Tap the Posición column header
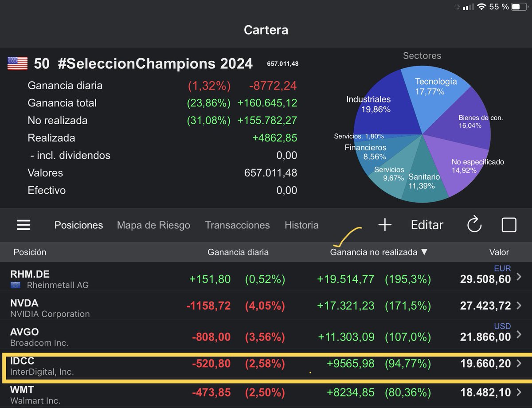 (30, 252)
